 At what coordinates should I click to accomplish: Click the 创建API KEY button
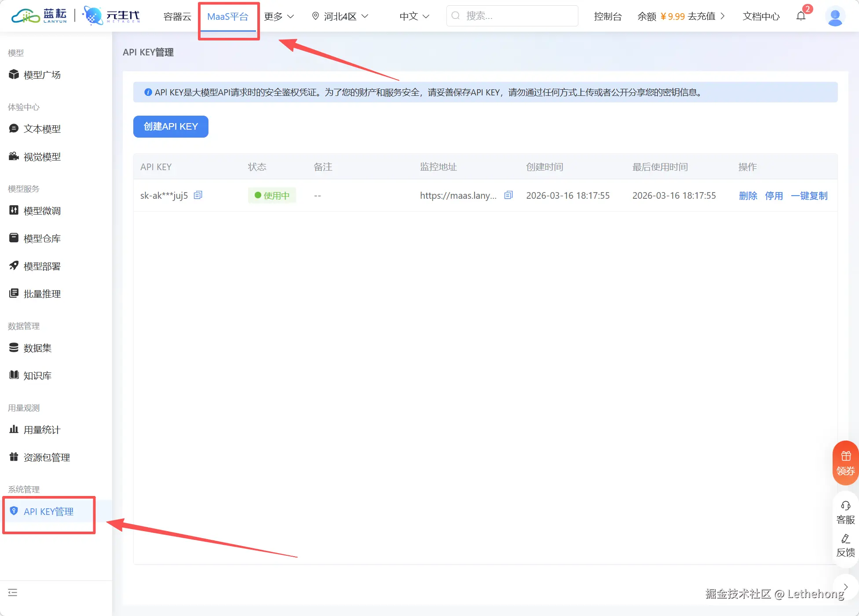(x=171, y=127)
